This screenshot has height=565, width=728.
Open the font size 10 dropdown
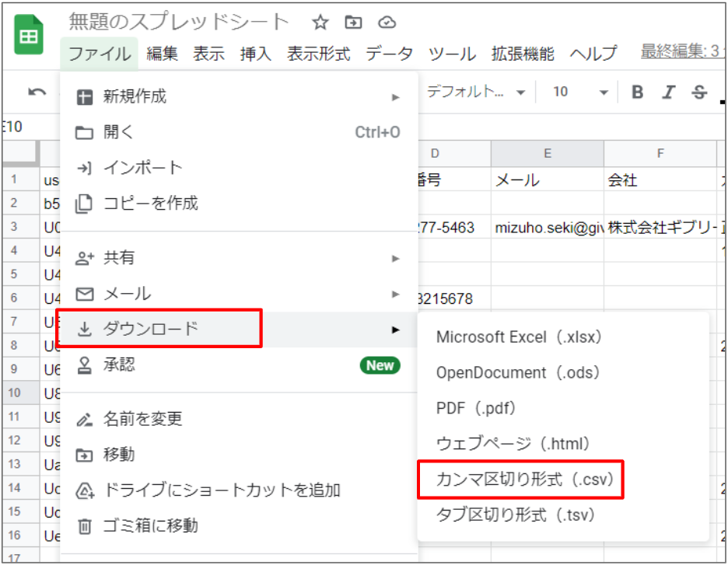[x=579, y=92]
